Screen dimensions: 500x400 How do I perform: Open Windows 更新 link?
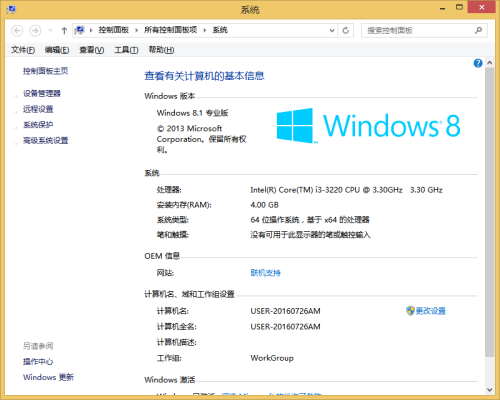click(48, 377)
